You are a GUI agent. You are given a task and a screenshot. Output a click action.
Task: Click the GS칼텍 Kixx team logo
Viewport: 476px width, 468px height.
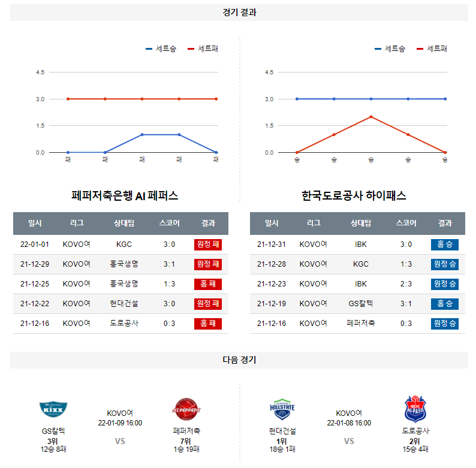[x=53, y=409]
